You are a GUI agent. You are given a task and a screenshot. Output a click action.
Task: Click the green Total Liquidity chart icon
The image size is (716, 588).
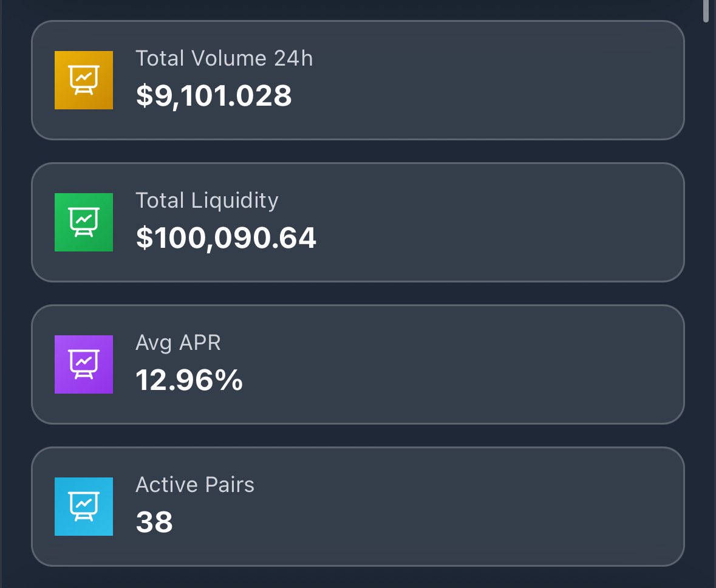coord(84,222)
